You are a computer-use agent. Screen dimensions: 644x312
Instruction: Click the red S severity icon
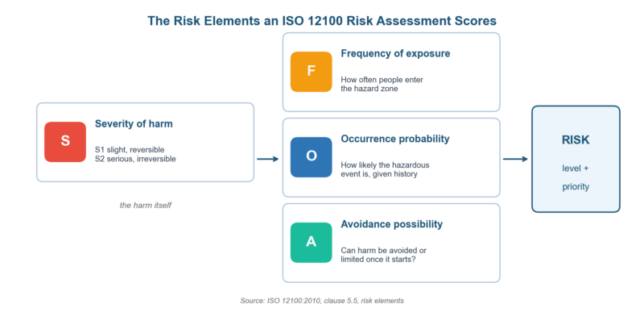tap(65, 142)
